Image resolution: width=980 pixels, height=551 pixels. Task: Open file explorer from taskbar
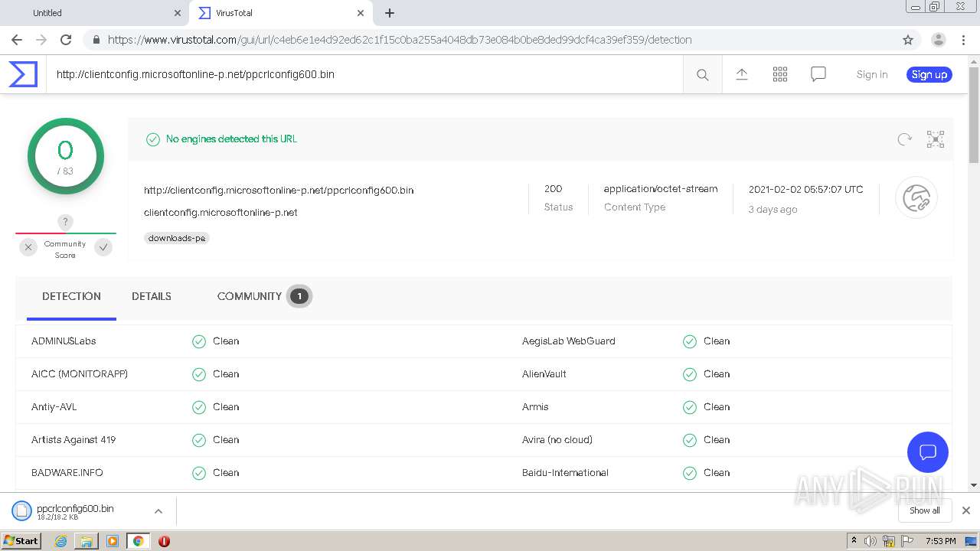87,541
